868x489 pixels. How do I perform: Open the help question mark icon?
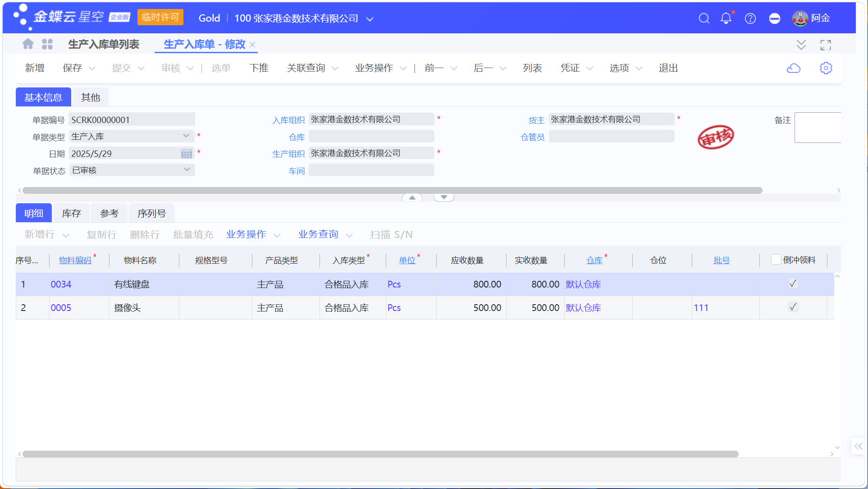tap(750, 18)
